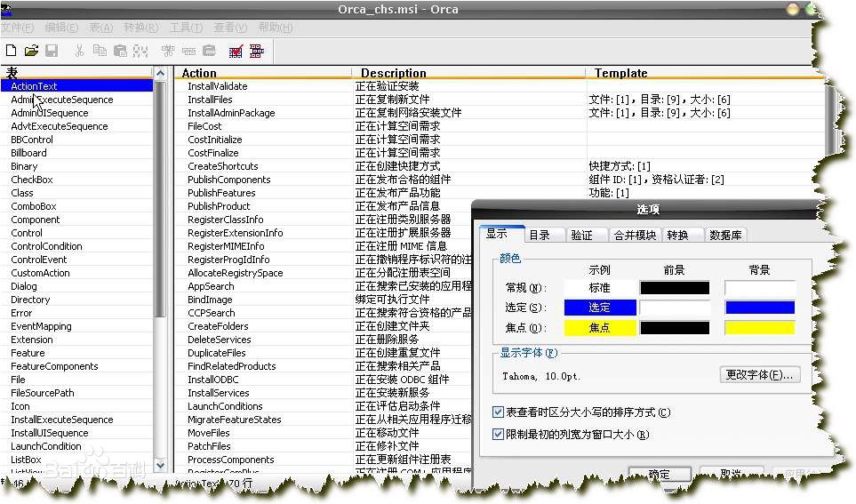Click the Open folder toolbar icon
Image resolution: width=856 pixels, height=504 pixels.
pyautogui.click(x=31, y=51)
